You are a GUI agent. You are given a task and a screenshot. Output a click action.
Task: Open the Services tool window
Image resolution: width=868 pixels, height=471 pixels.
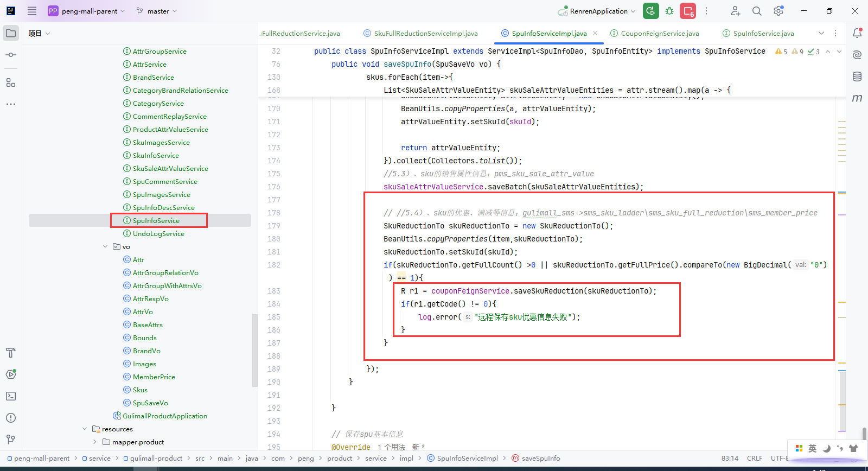(x=11, y=374)
